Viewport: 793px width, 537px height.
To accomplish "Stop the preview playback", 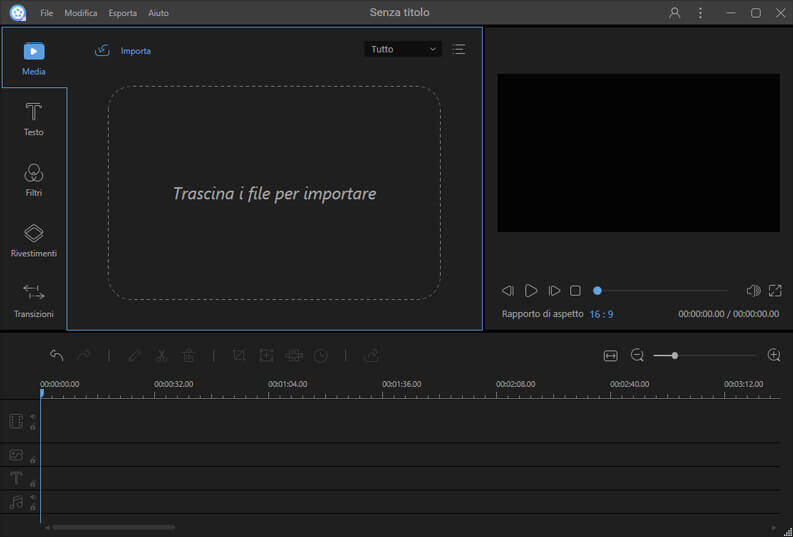I will pos(576,291).
